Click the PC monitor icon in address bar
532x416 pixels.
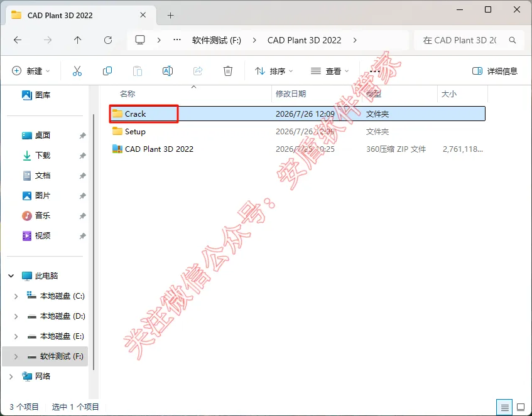point(140,40)
